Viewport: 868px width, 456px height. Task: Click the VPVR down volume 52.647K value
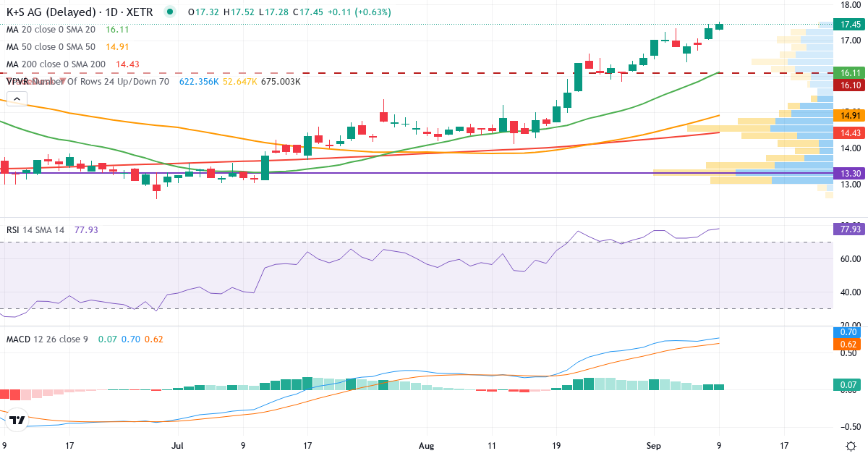(239, 82)
